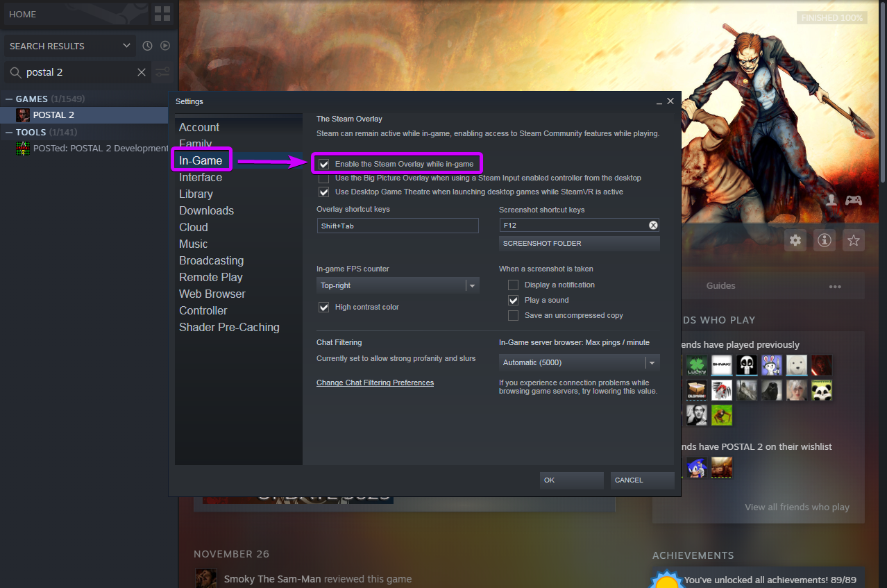Open Remote Play settings
This screenshot has width=887, height=588.
pos(211,278)
